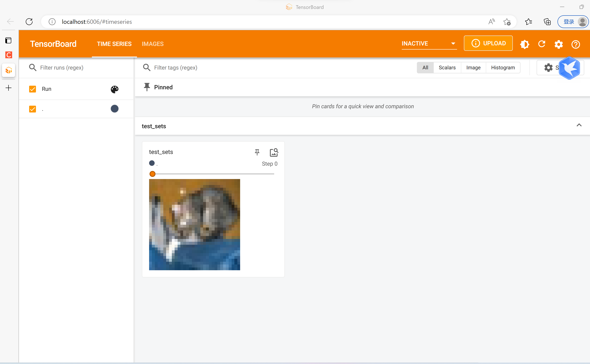Toggle the Run select-all checkbox
Screen dimensions: 590x364
(33, 89)
